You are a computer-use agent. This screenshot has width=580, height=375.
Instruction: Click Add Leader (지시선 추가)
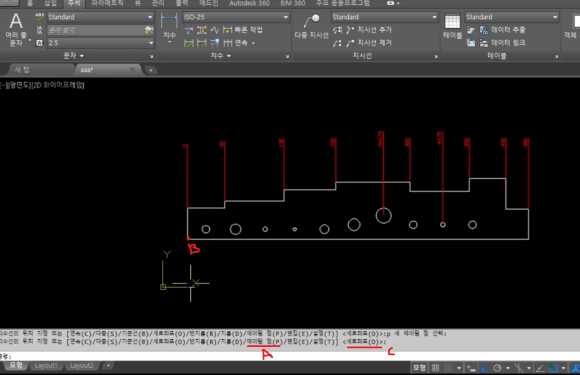[369, 30]
